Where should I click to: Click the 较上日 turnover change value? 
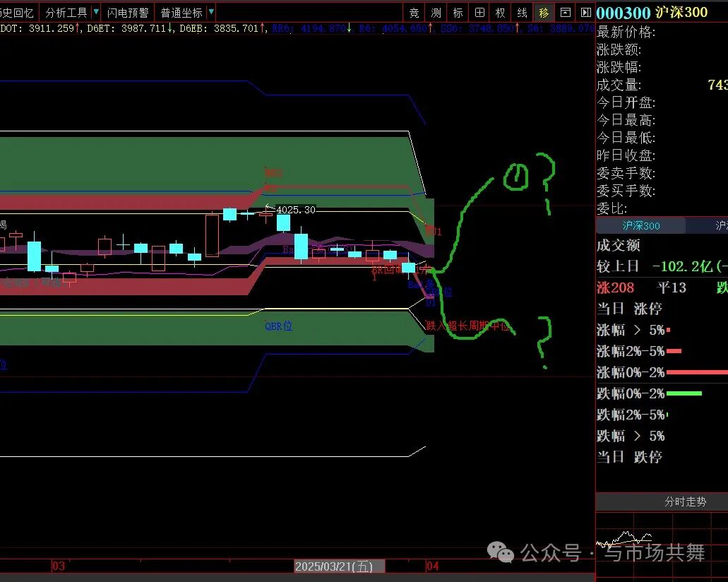click(x=689, y=266)
